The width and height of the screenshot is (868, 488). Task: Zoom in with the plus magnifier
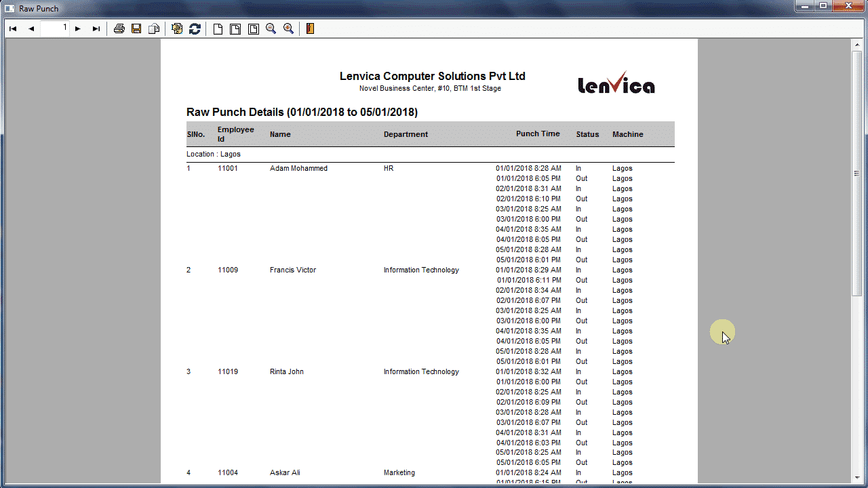(x=288, y=29)
